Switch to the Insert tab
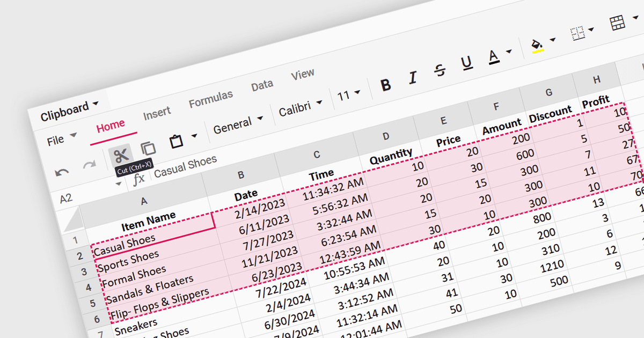 pos(157,114)
